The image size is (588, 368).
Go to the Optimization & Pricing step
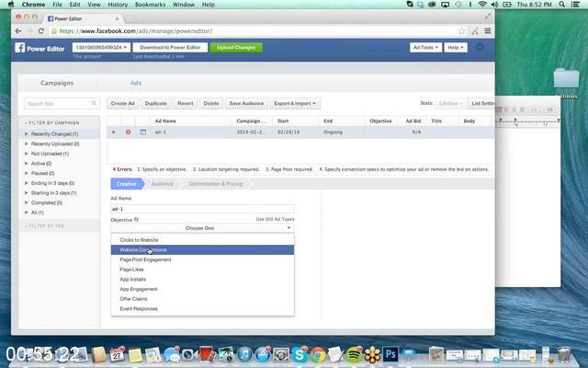pyautogui.click(x=216, y=184)
